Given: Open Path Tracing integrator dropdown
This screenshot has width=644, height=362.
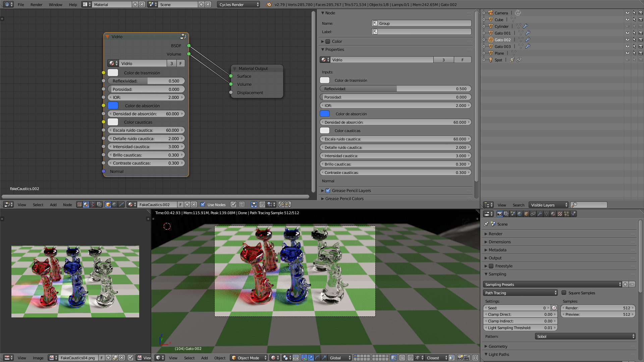Looking at the screenshot, I should [520, 293].
